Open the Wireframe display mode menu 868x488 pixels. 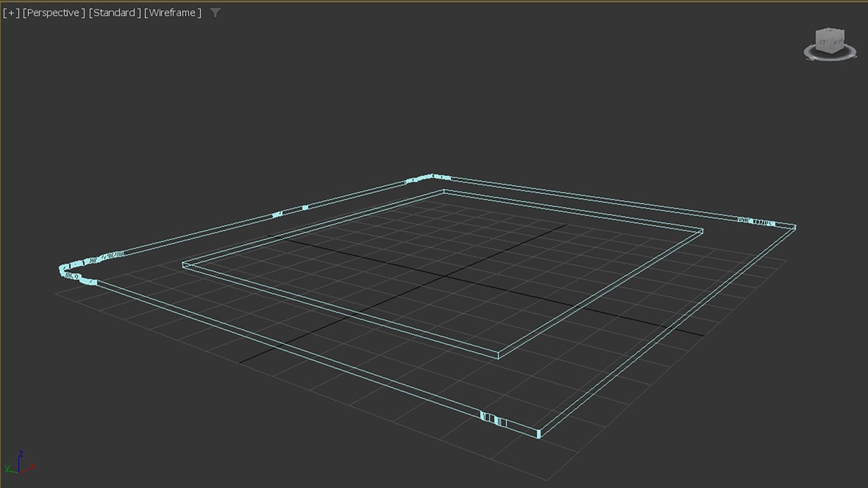click(x=173, y=13)
